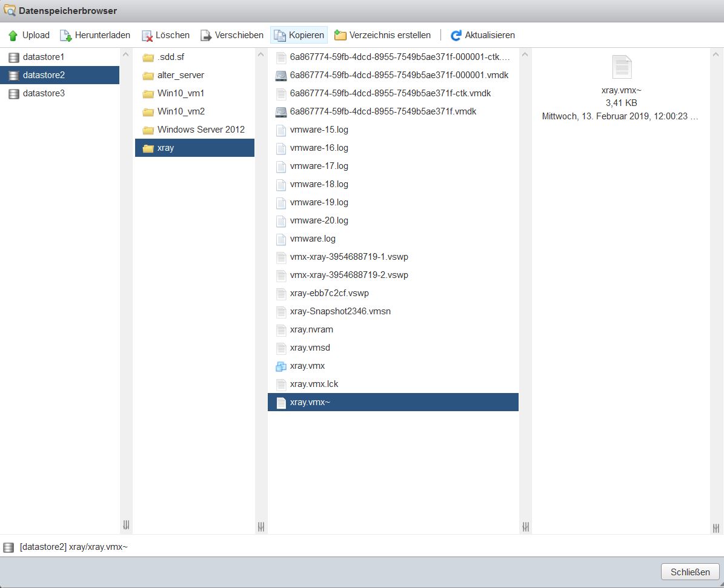Open the Win10_vm1 folder

click(x=181, y=93)
